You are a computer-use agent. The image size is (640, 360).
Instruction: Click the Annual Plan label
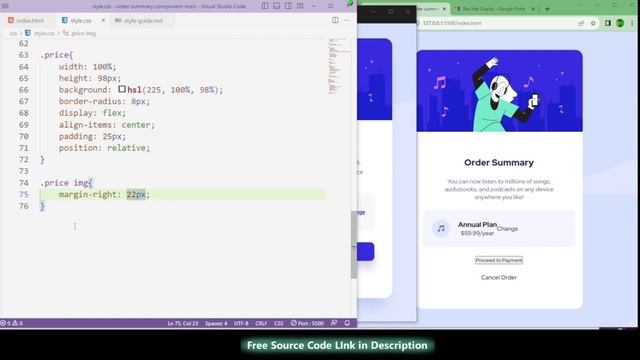pyautogui.click(x=477, y=224)
